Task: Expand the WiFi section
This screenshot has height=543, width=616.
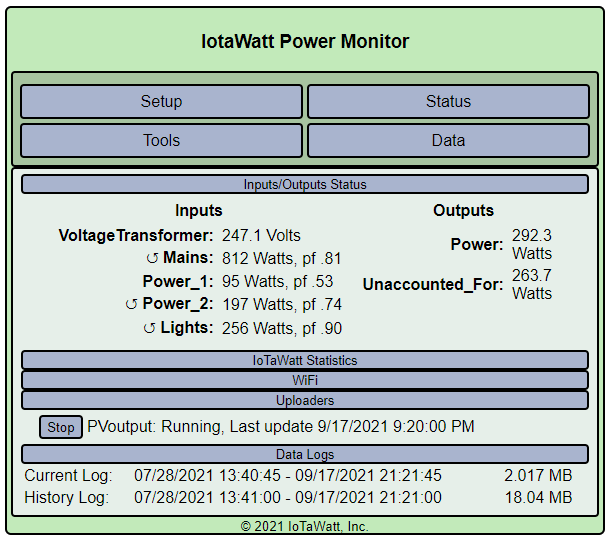Action: pyautogui.click(x=305, y=380)
